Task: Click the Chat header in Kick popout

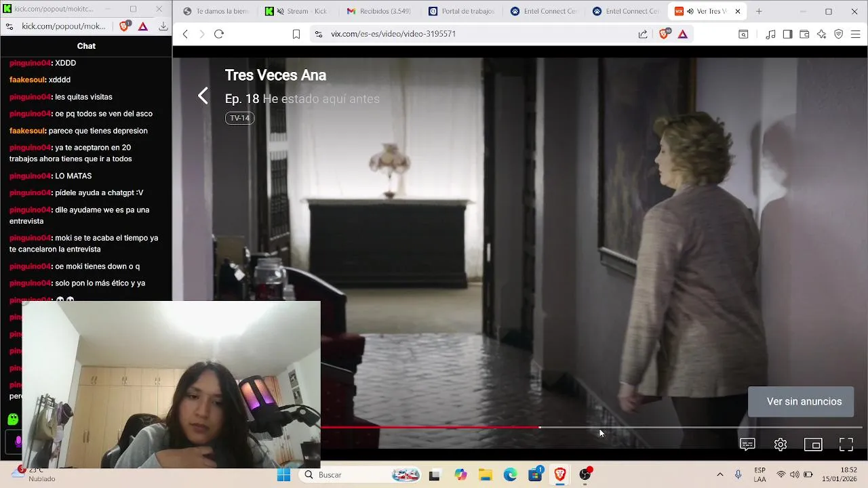Action: coord(86,46)
